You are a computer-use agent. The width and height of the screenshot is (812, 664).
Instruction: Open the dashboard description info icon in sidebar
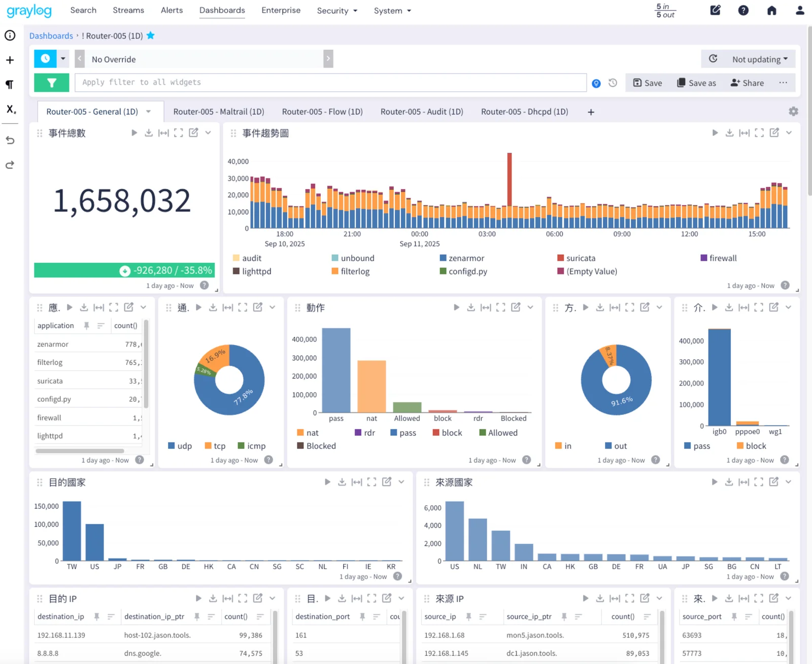10,36
